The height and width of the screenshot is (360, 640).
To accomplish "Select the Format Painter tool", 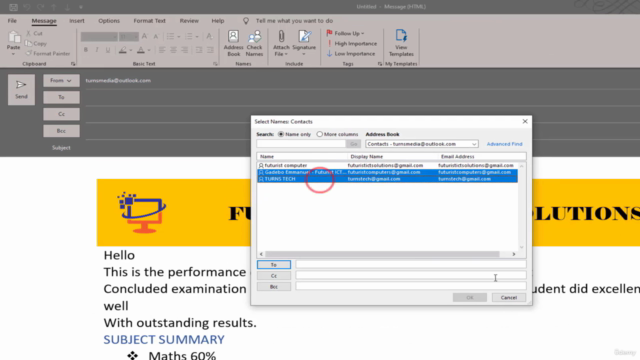I will pos(48,53).
